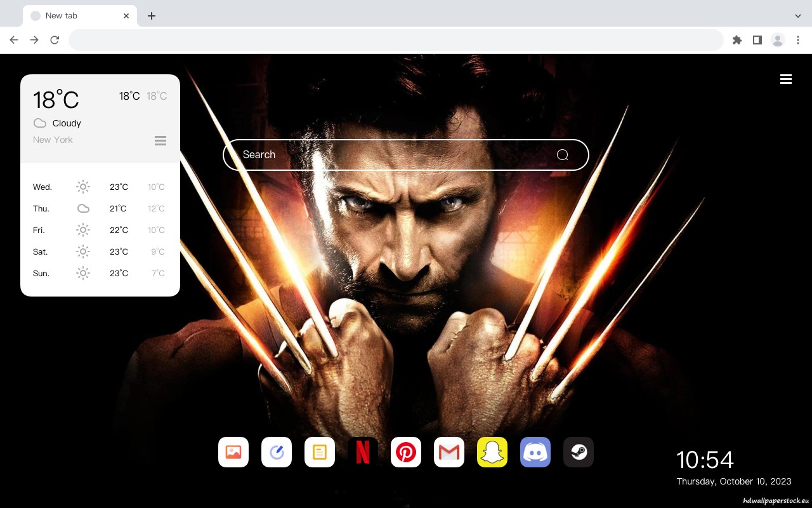Click Sunday's 7°C low temperature
This screenshot has height=508, width=812.
click(x=158, y=273)
